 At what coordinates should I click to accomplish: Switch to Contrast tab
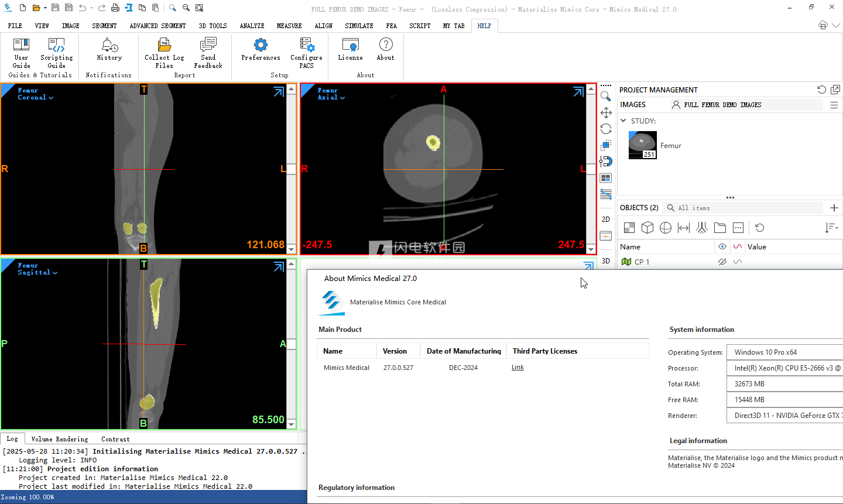click(115, 439)
